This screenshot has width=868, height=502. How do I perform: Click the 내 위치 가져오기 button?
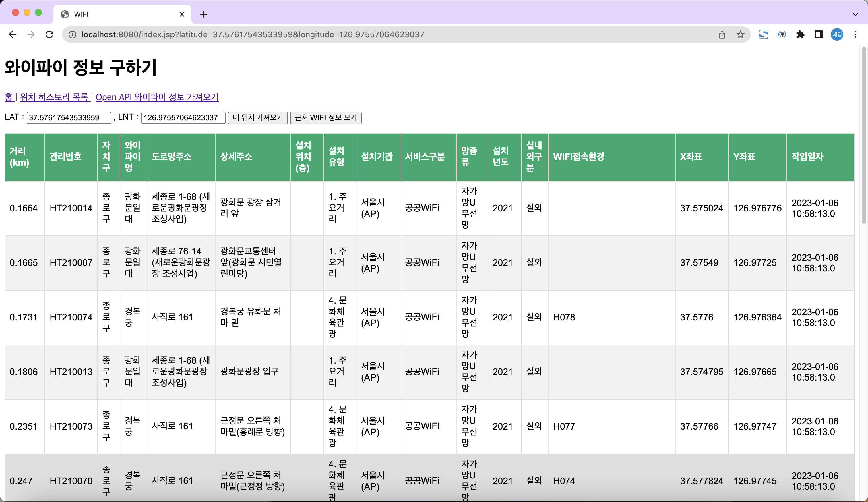[x=258, y=118]
